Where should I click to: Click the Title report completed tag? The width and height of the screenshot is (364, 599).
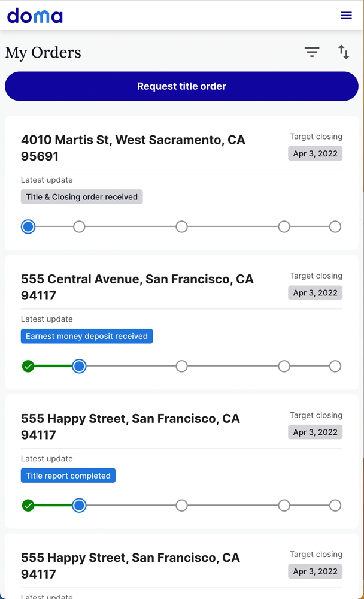pyautogui.click(x=68, y=476)
